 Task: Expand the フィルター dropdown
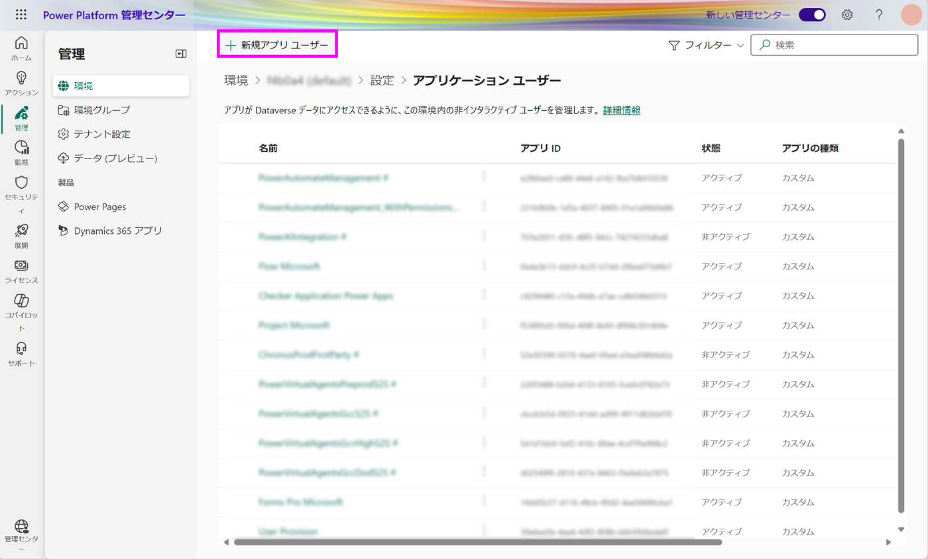pos(740,45)
